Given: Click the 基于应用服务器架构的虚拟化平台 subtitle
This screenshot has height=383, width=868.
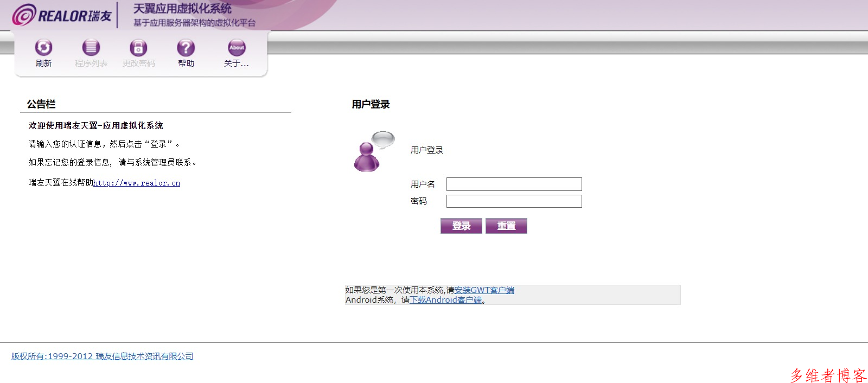Looking at the screenshot, I should (194, 23).
